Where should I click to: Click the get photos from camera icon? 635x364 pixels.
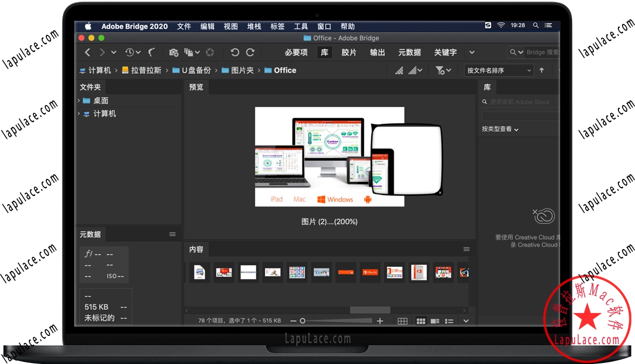click(174, 52)
